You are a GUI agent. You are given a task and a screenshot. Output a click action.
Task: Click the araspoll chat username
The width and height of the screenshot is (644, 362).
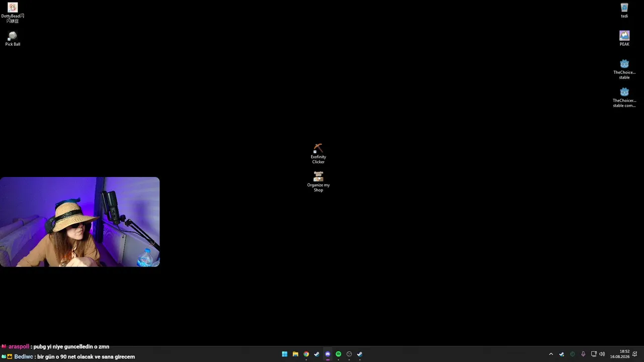tap(19, 346)
